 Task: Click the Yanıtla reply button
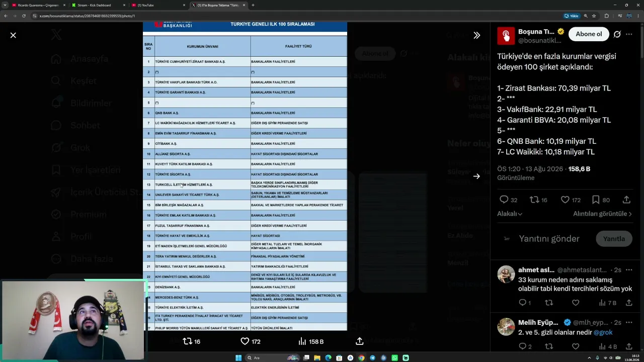614,239
